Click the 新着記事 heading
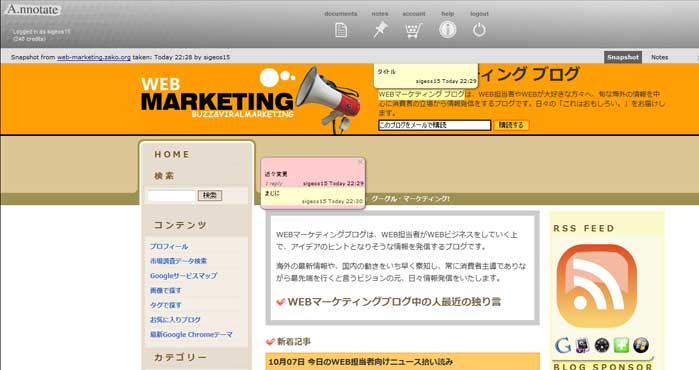Image resolution: width=699 pixels, height=370 pixels. (x=293, y=342)
